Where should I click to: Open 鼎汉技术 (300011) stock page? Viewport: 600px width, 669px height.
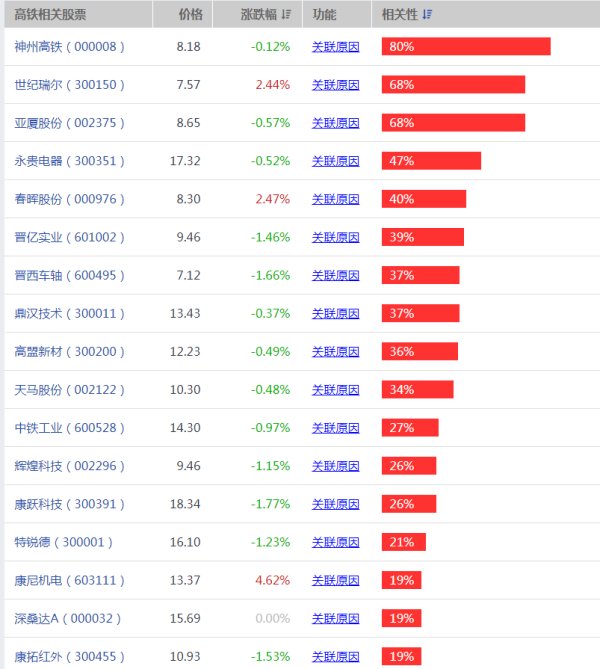69,313
